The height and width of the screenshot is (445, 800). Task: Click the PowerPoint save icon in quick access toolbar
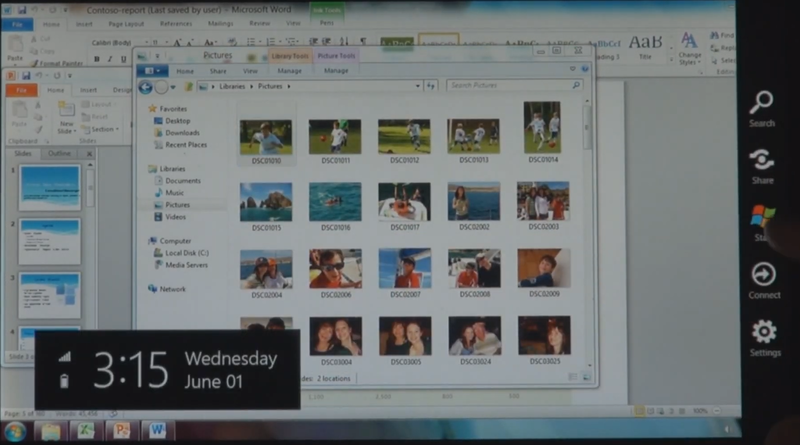(26, 76)
